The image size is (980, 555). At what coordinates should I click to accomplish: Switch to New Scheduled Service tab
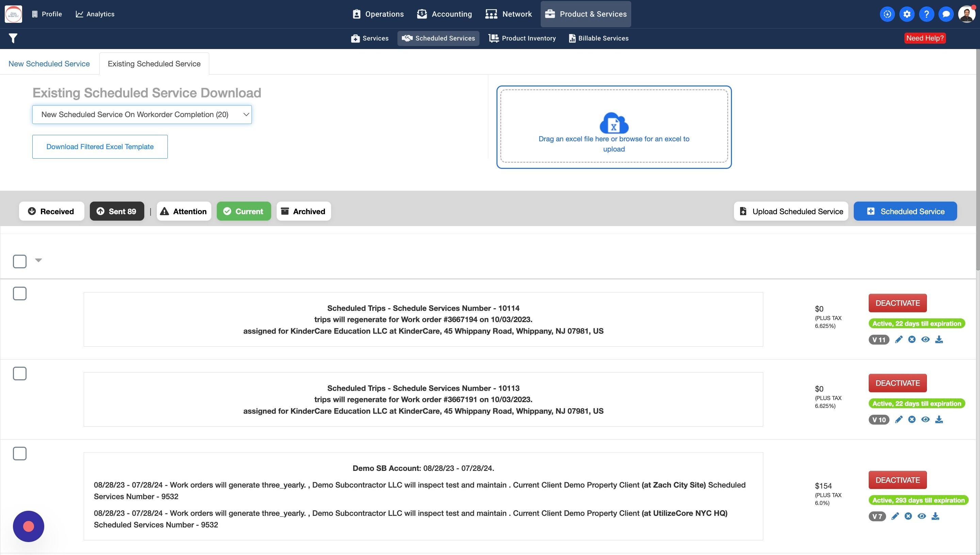coord(49,64)
